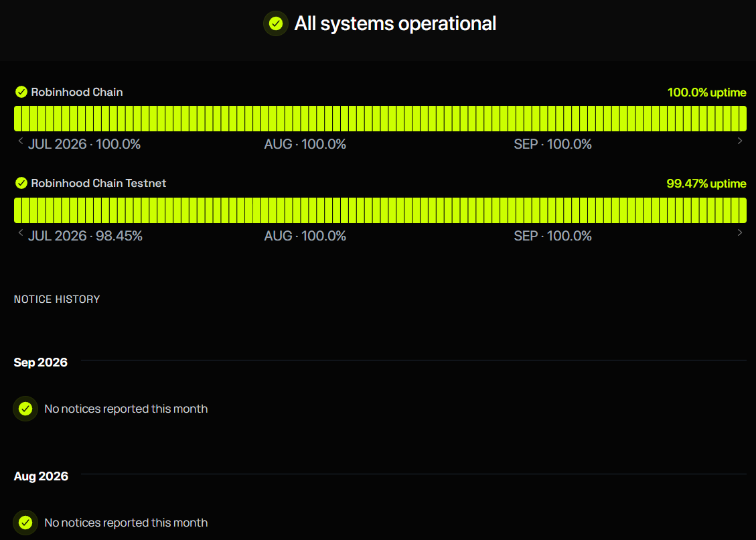This screenshot has height=540, width=756.
Task: Click the Robinhood Chain Testnet status checkmark icon
Action: point(21,183)
